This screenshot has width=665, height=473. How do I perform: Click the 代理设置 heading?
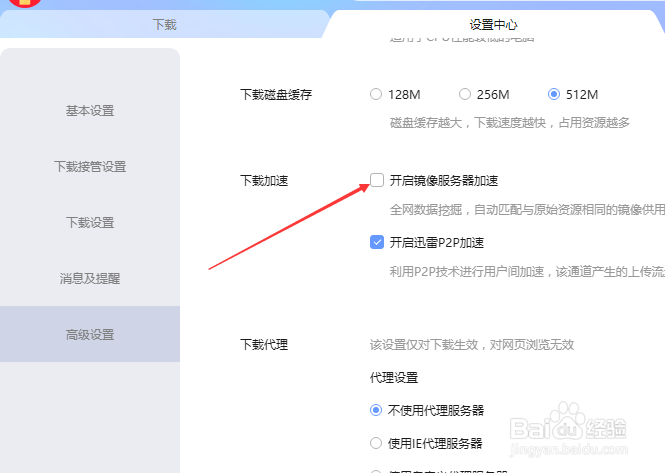394,378
